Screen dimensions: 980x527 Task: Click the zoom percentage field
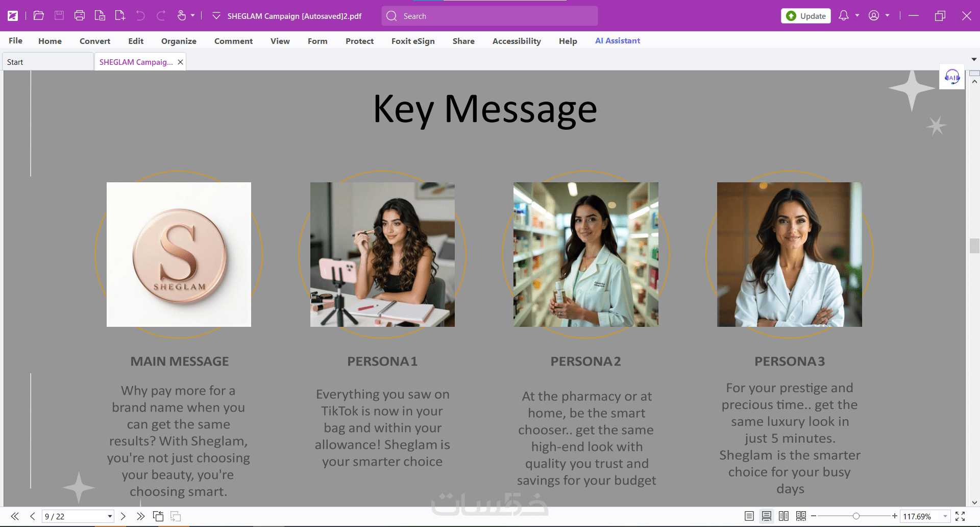(x=920, y=516)
